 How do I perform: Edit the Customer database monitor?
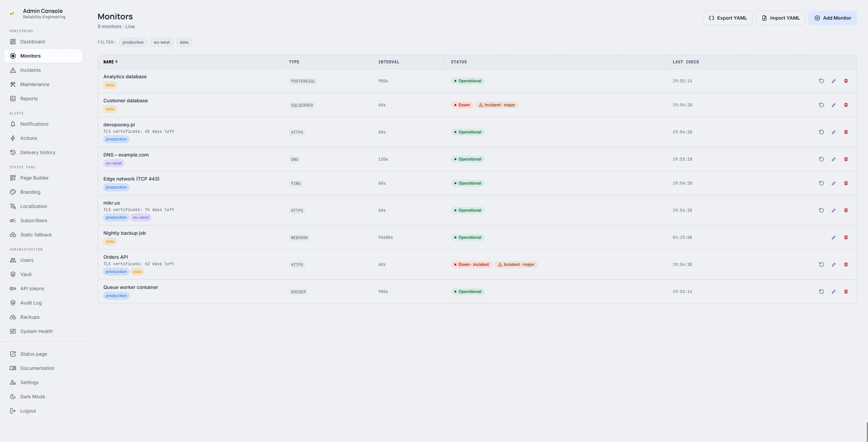(x=833, y=105)
